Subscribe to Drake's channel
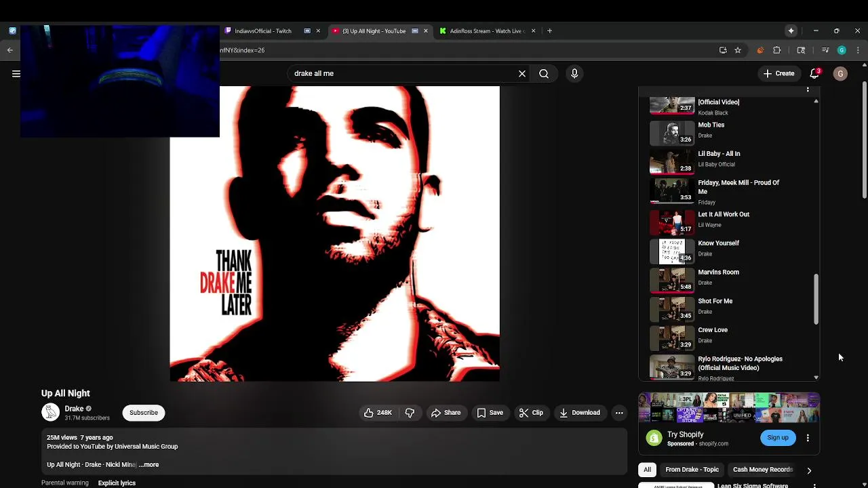The height and width of the screenshot is (488, 868). click(144, 413)
